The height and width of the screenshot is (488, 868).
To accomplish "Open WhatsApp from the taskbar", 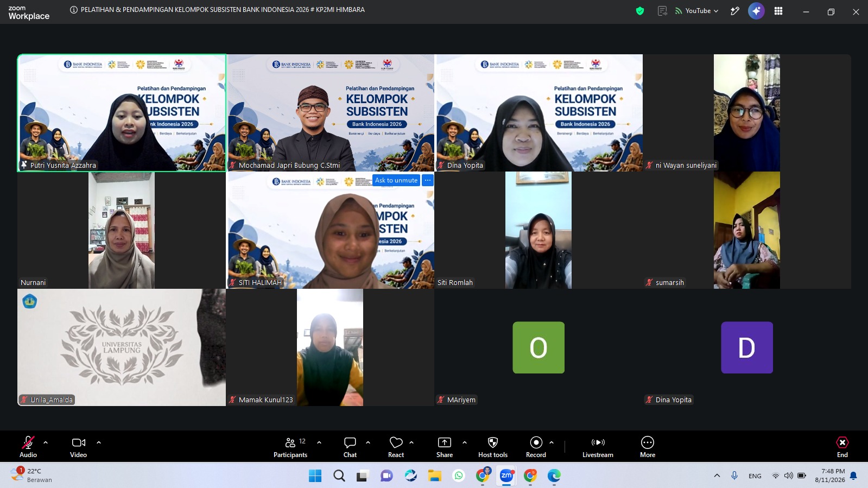I will (x=459, y=476).
